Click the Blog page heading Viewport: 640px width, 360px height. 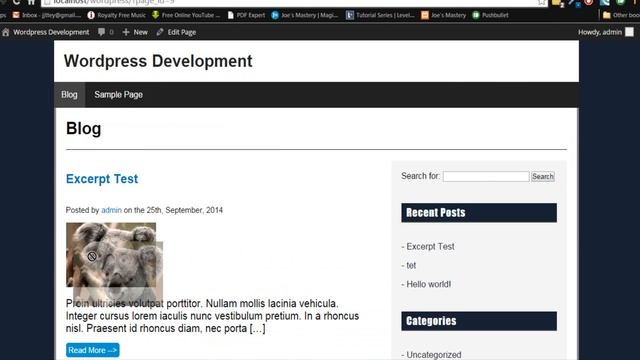click(x=84, y=129)
